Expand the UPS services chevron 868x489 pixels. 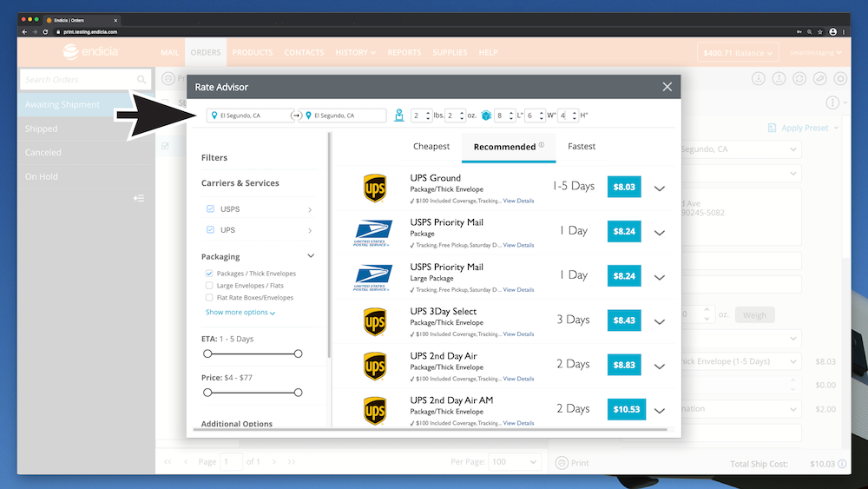pyautogui.click(x=310, y=230)
